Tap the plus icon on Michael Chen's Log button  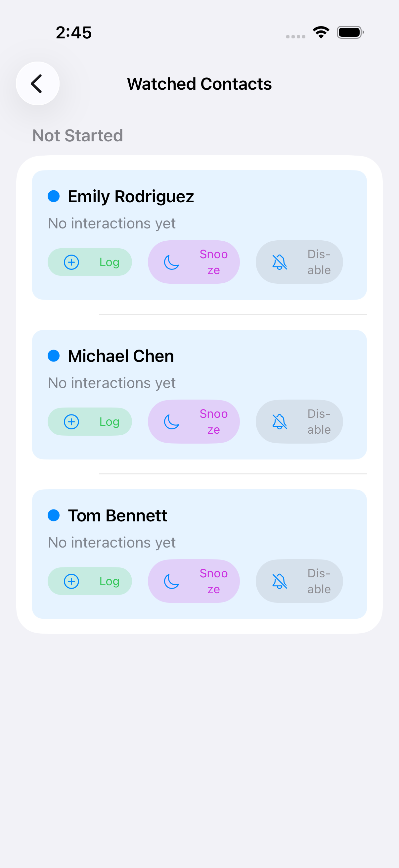click(71, 421)
